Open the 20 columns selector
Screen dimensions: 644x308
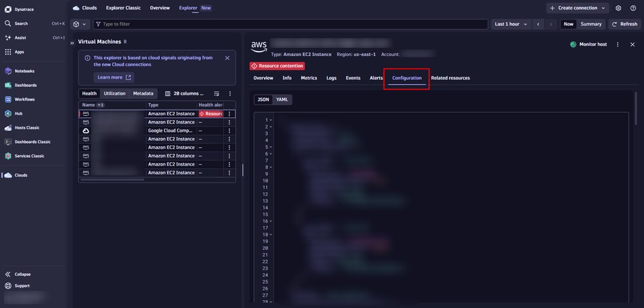pos(184,93)
